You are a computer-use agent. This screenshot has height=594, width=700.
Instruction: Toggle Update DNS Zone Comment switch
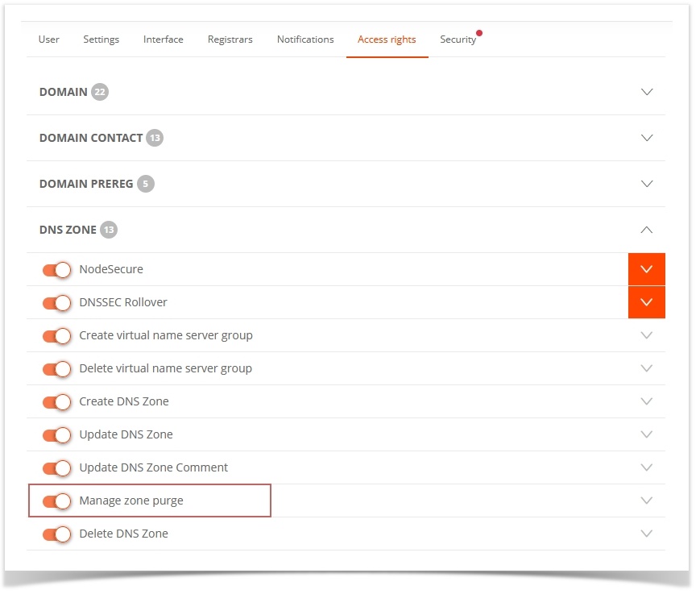point(56,468)
